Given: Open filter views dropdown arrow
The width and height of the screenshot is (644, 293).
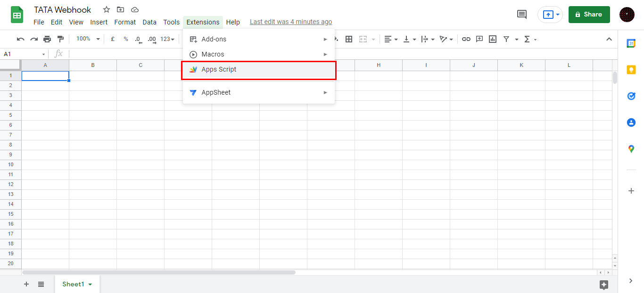Looking at the screenshot, I should (517, 39).
